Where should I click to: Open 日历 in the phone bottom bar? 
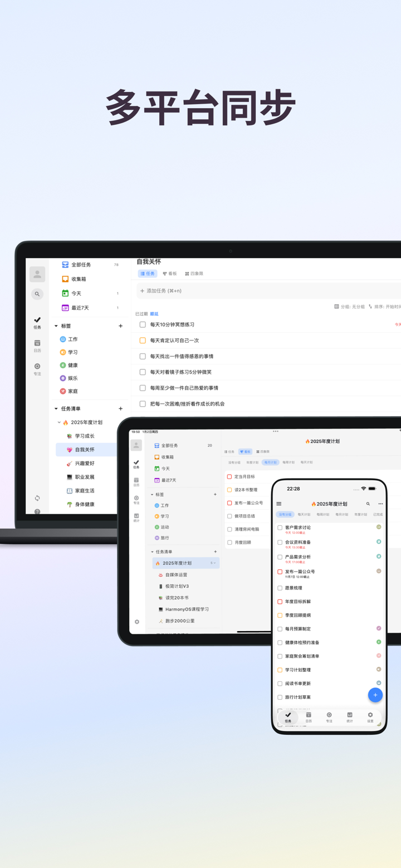tap(309, 717)
